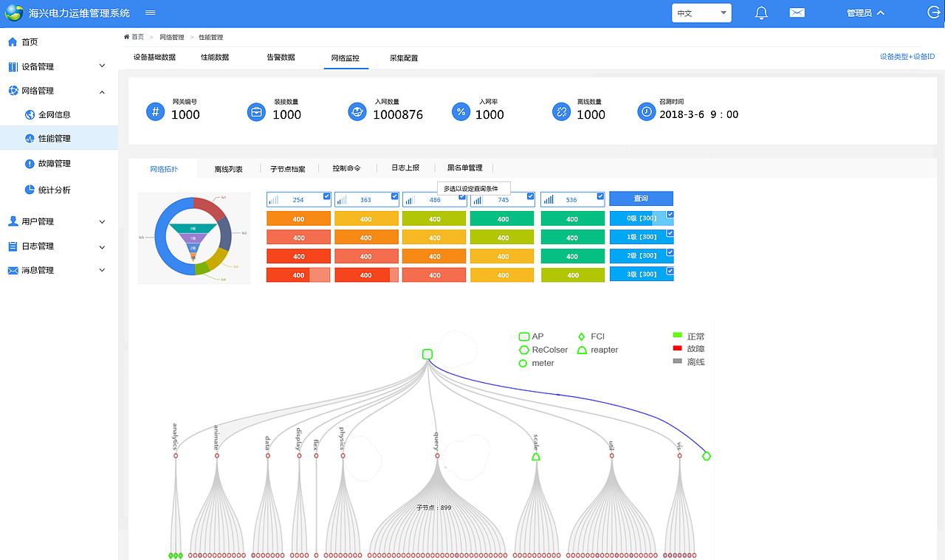The width and height of the screenshot is (945, 560).
Task: Open the mail envelope messages
Action: click(797, 13)
